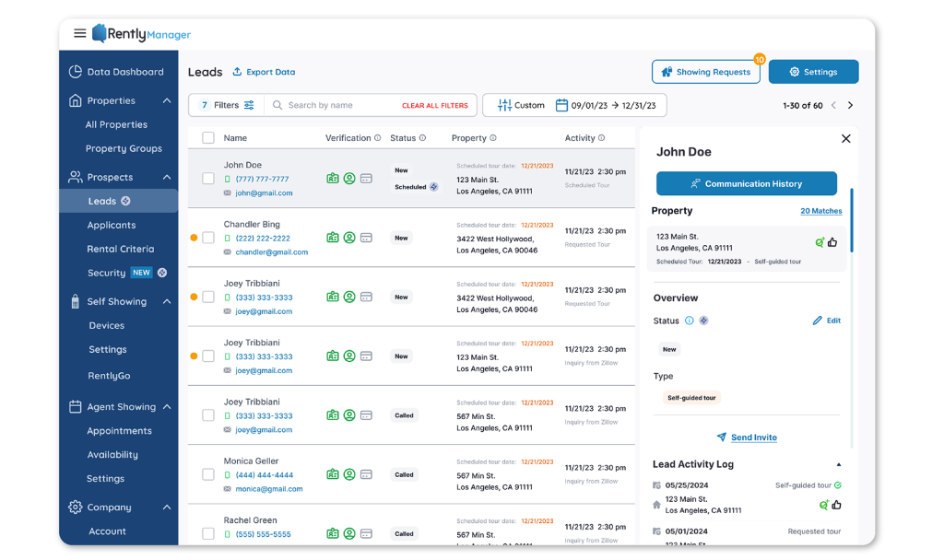Open the identity check icon for Joey Tribbiani
The image size is (944, 560).
coord(349,296)
